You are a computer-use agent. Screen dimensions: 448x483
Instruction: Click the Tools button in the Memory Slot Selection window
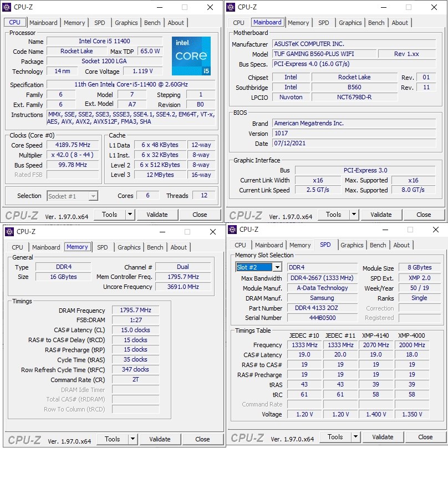click(x=335, y=437)
